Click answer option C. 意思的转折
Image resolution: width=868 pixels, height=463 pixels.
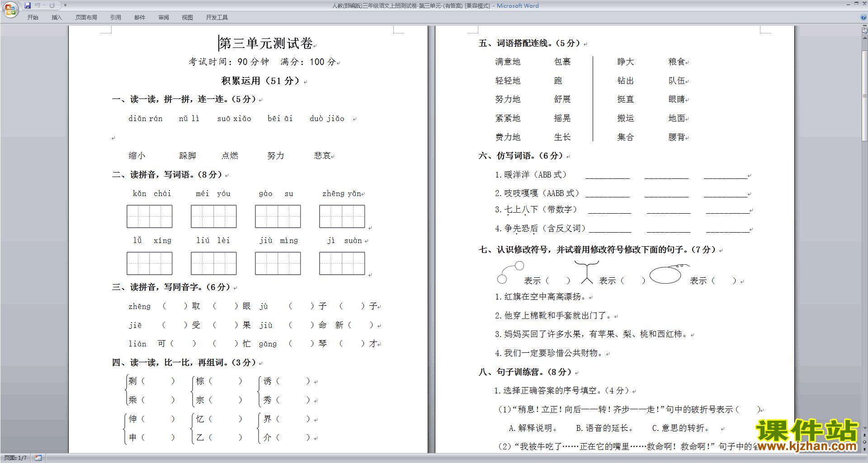[x=680, y=428]
